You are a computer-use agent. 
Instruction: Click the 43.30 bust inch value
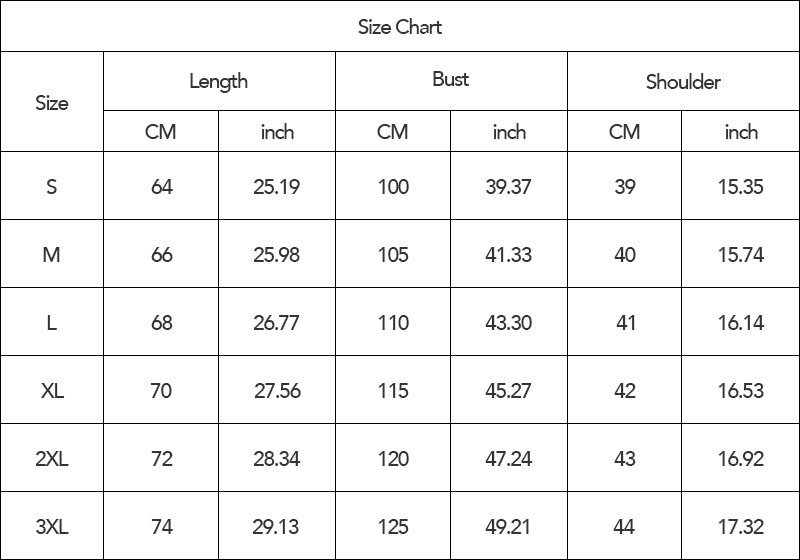(x=508, y=323)
